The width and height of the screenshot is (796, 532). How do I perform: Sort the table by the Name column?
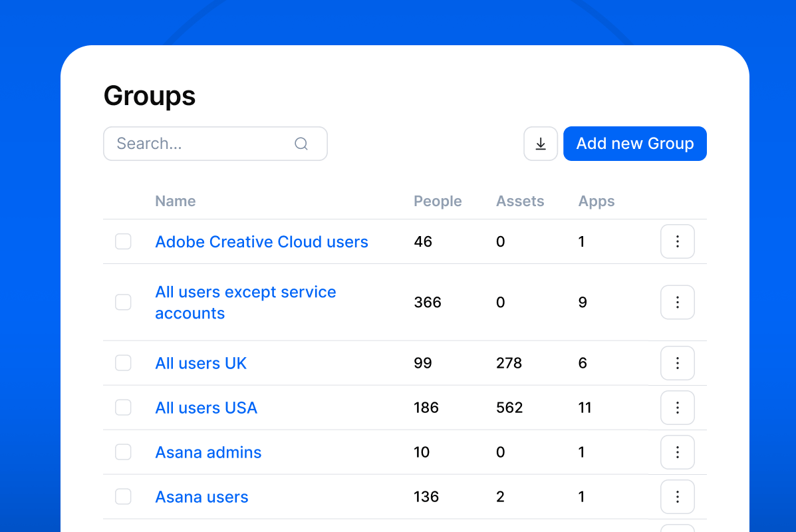175,201
